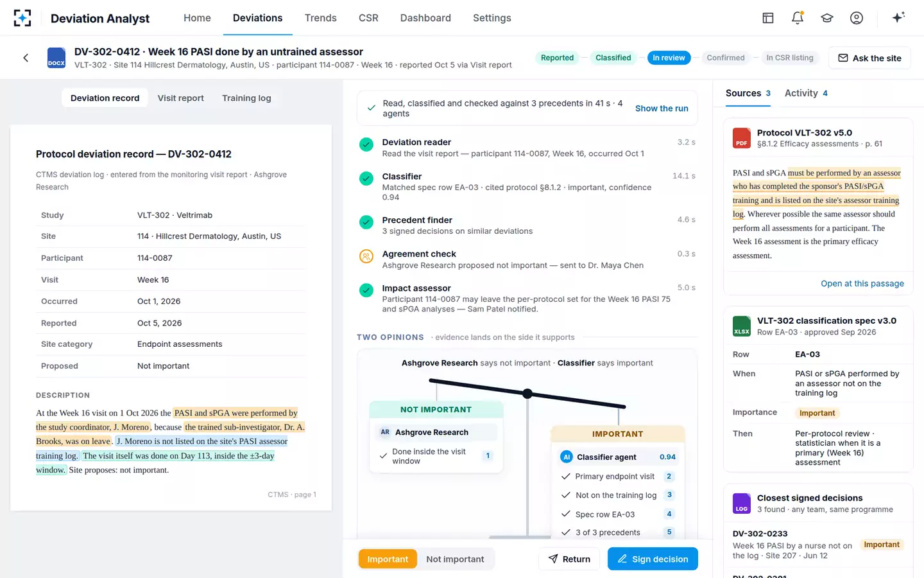Image resolution: width=924 pixels, height=578 pixels.
Task: Click the DV-302-0233 signed decision entry
Action: [x=818, y=545]
